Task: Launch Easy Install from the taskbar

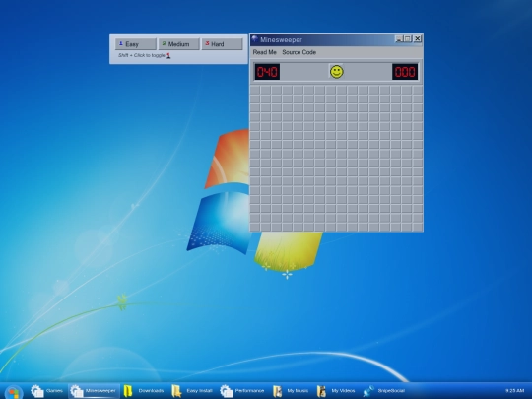Action: [x=192, y=391]
